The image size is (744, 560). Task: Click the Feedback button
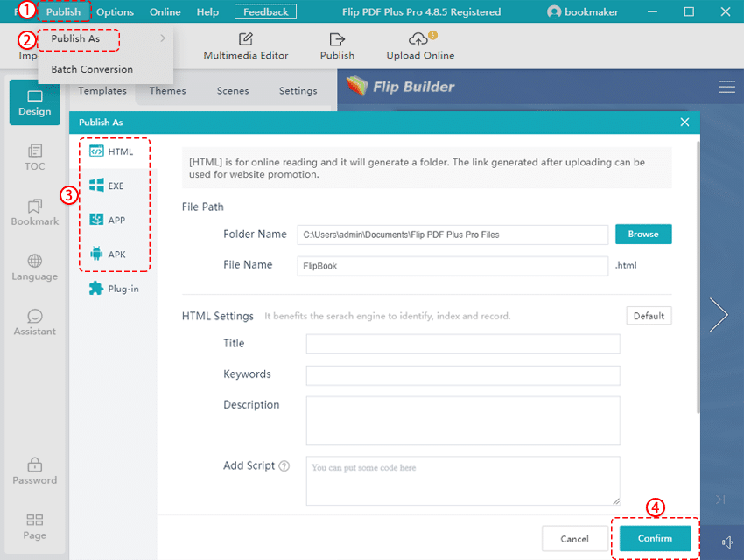[266, 11]
